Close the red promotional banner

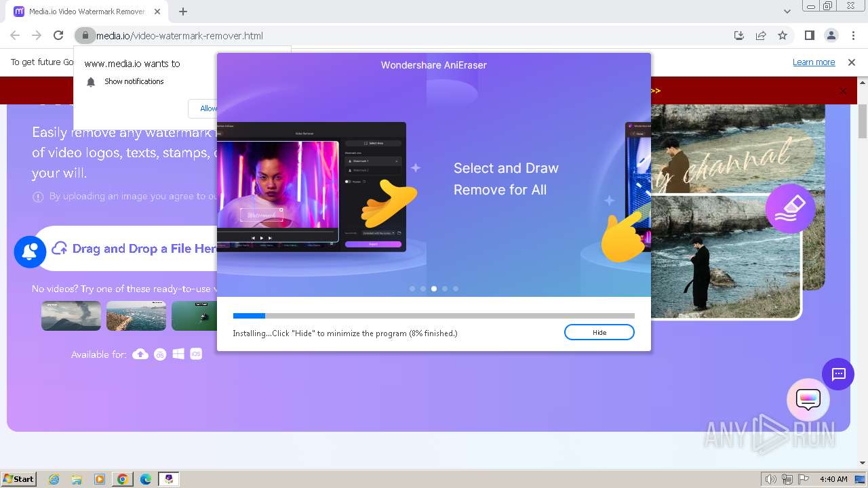(x=843, y=91)
